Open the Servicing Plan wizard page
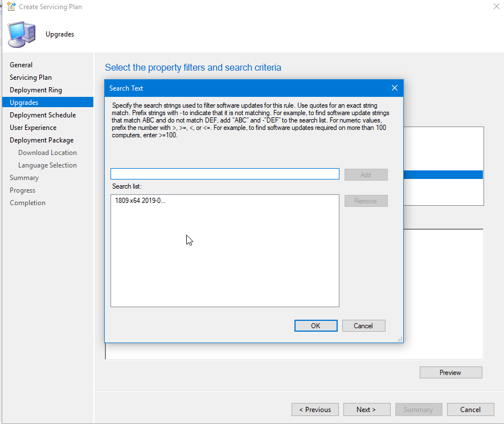Image resolution: width=504 pixels, height=424 pixels. (x=31, y=77)
